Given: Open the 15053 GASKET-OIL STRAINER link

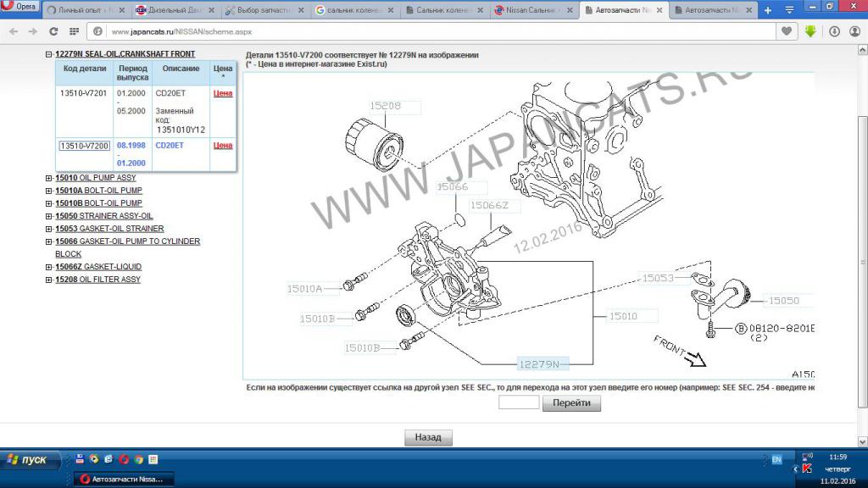Looking at the screenshot, I should [x=109, y=229].
